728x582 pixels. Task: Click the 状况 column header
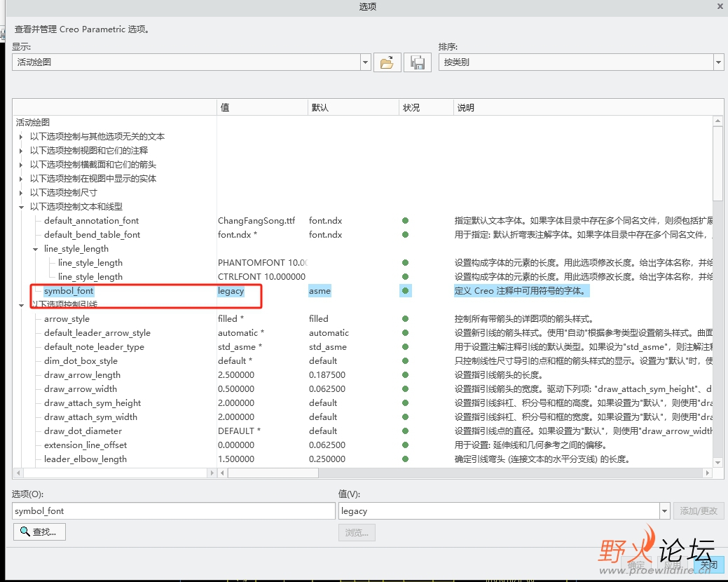pyautogui.click(x=426, y=107)
